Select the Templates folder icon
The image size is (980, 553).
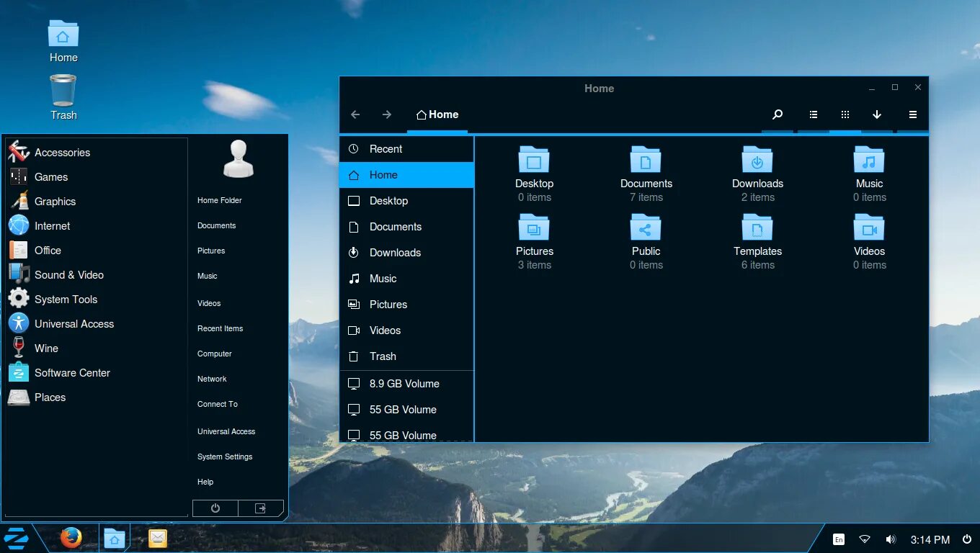(757, 228)
